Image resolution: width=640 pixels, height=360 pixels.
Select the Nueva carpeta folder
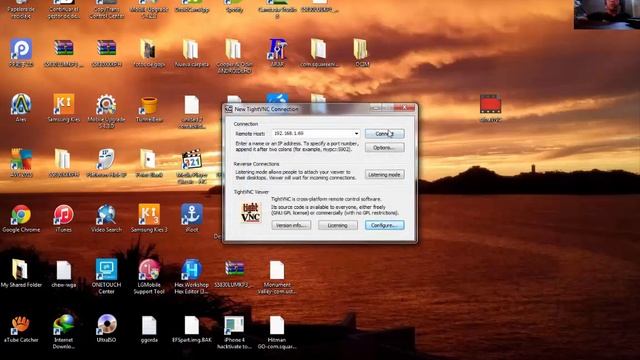point(191,53)
